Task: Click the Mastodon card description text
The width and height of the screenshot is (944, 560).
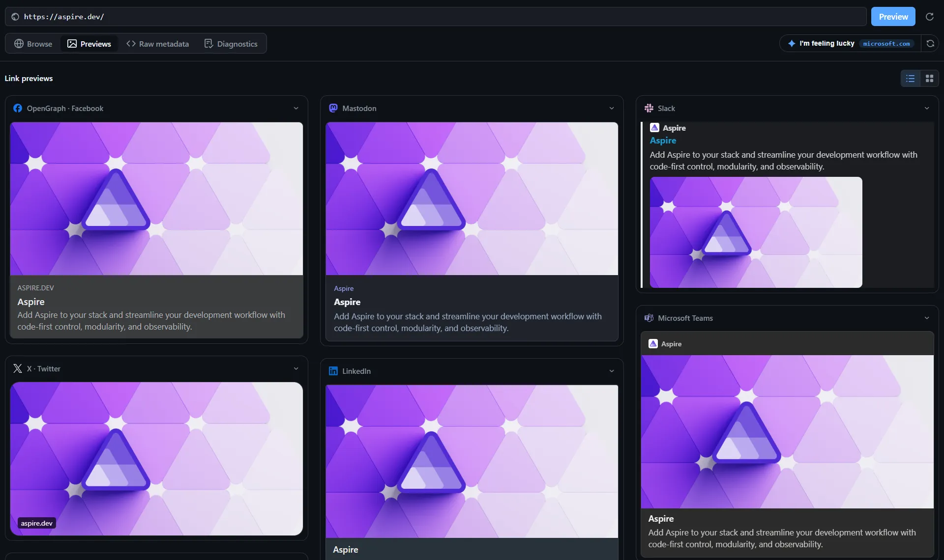Action: [x=468, y=322]
